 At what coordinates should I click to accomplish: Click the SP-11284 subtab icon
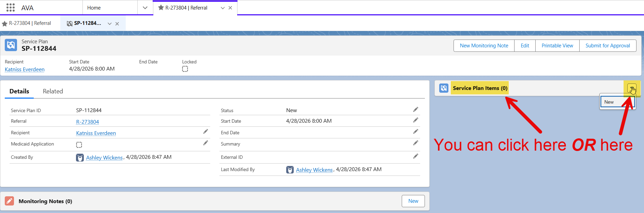[x=70, y=24]
